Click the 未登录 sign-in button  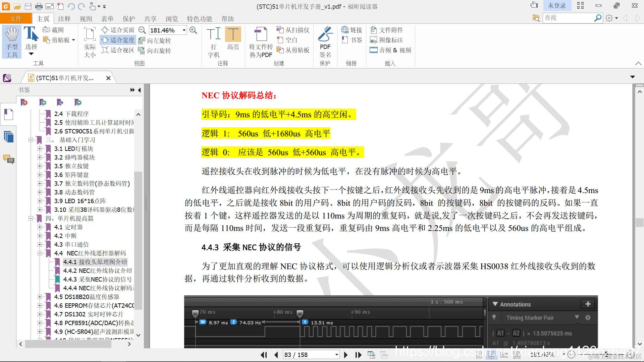click(556, 6)
